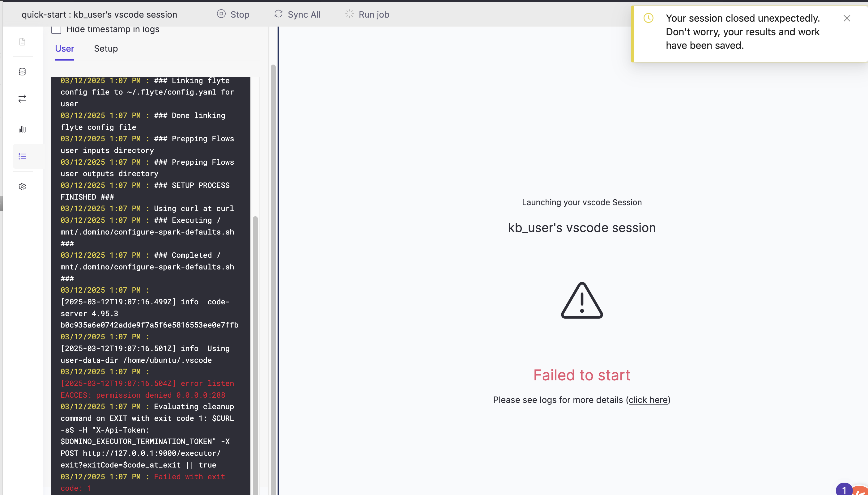Click the clock icon in the notification
The image size is (868, 495).
(648, 18)
